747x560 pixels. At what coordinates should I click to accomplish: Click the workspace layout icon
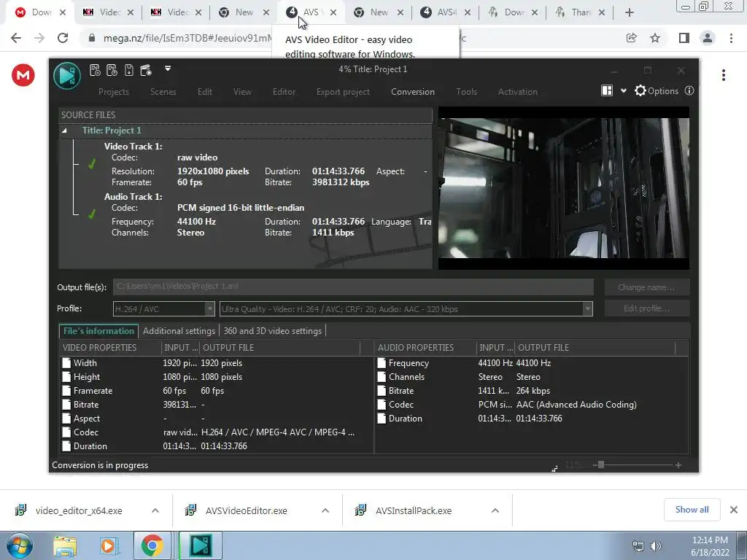tap(607, 90)
